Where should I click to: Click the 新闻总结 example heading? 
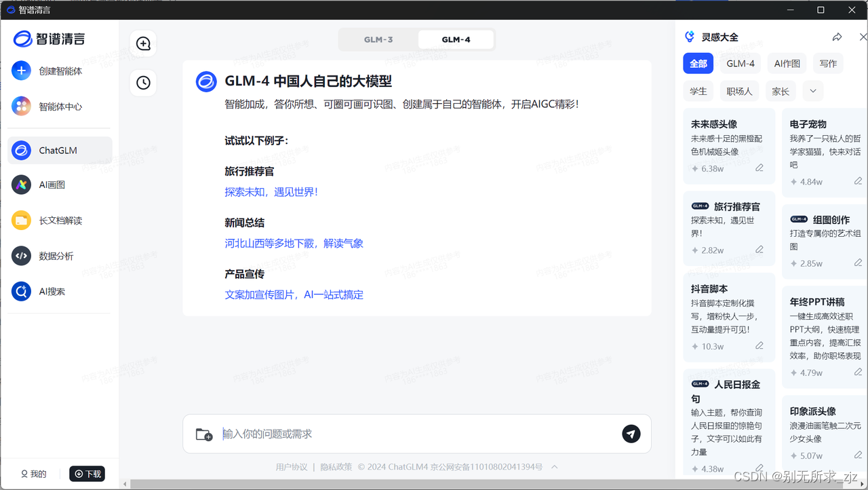point(245,223)
